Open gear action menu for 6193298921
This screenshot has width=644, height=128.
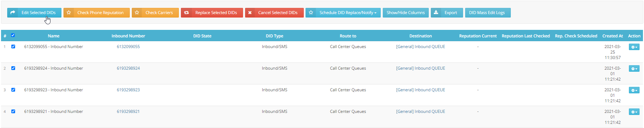634,112
